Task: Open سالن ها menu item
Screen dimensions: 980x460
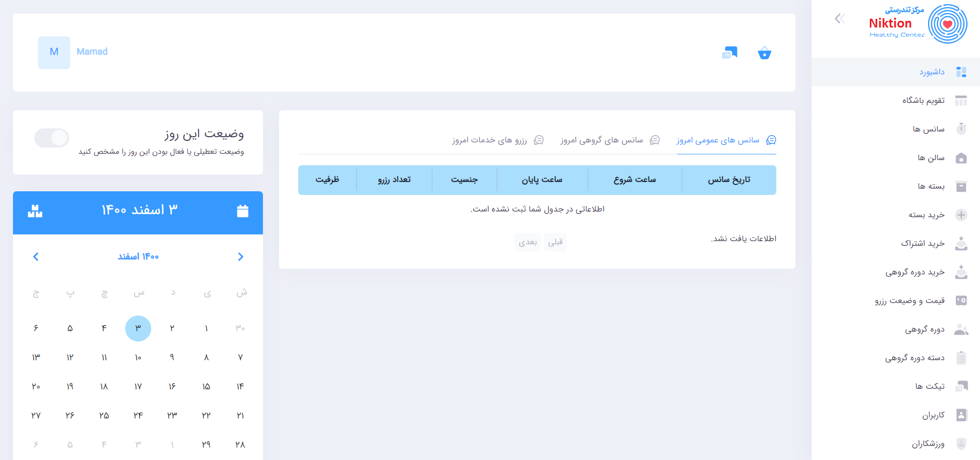Action: coord(896,157)
